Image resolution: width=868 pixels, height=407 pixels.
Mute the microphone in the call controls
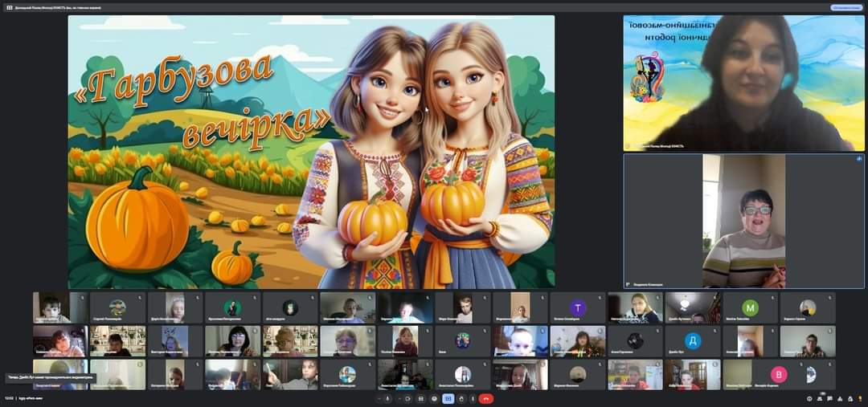pos(387,399)
